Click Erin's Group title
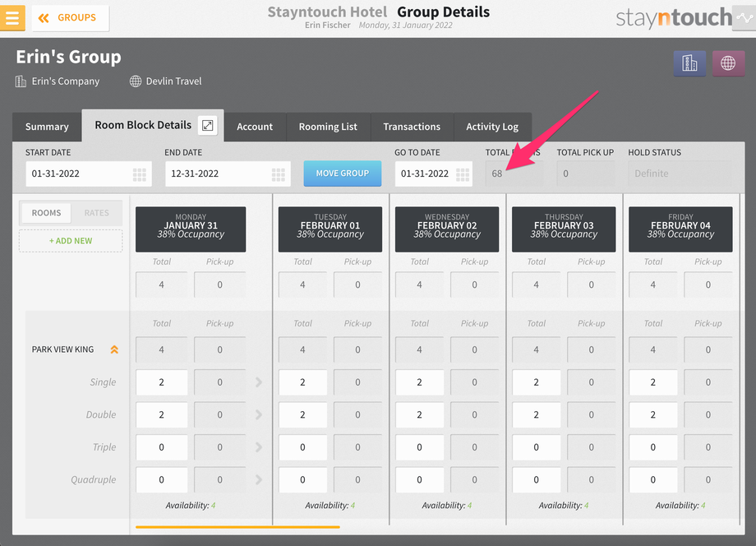756x546 pixels. pos(68,57)
